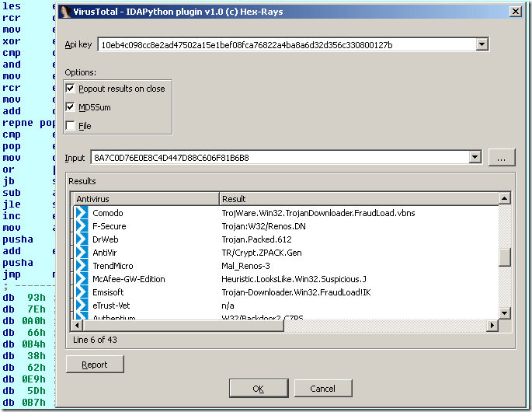Select the Emsisoft antivirus row name
This screenshot has width=532, height=412.
tap(108, 292)
